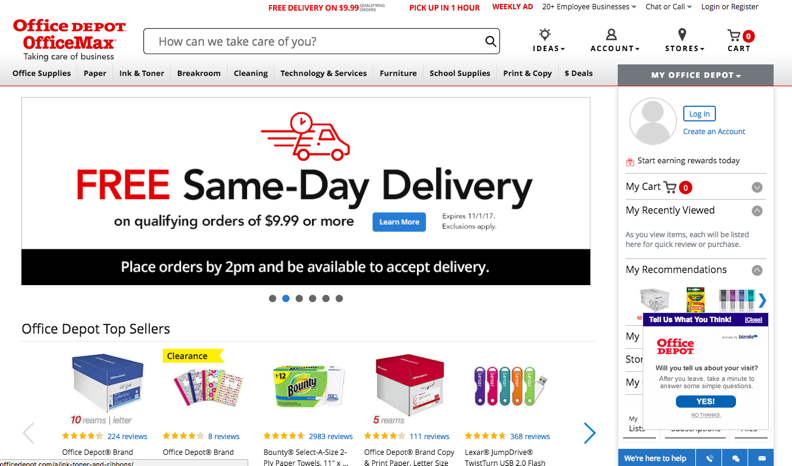Click the search magnifier icon
The width and height of the screenshot is (792, 466).
(490, 41)
